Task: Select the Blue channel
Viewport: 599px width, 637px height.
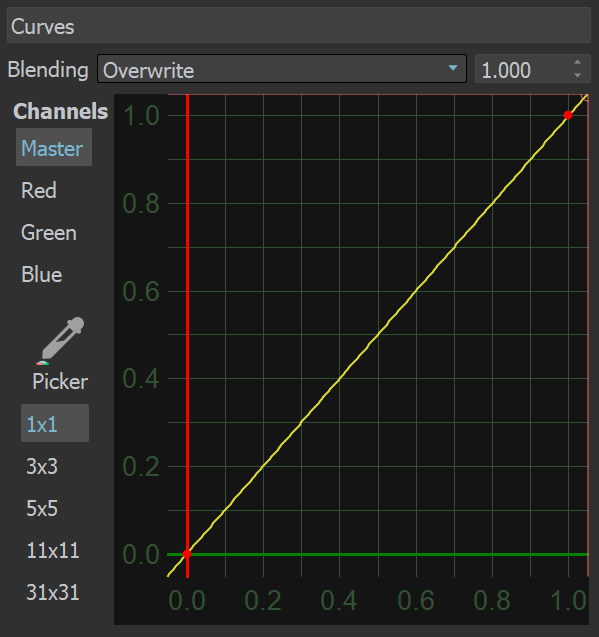Action: (42, 275)
